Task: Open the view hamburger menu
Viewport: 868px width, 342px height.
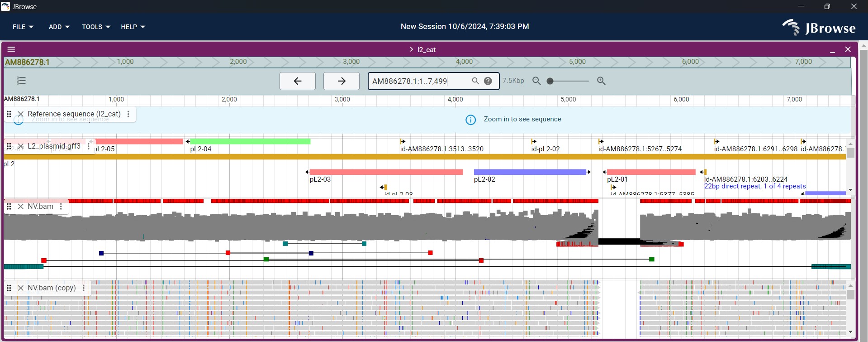Action: [x=11, y=49]
